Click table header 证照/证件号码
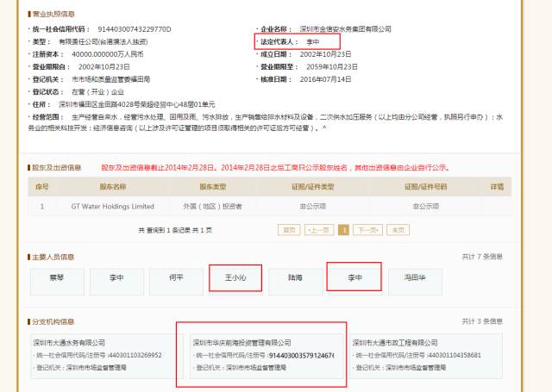This screenshot has height=392, width=552. pyautogui.click(x=425, y=187)
